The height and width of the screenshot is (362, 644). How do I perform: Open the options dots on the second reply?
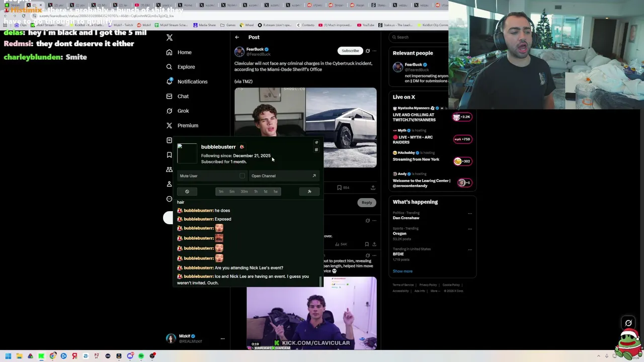click(374, 255)
